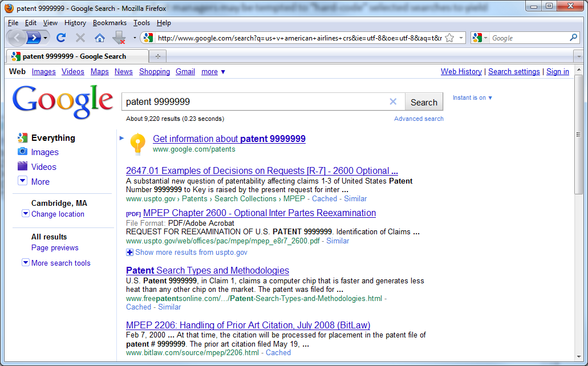The width and height of the screenshot is (588, 366).
Task: Open 'Get information about patent 9999999' link
Action: click(229, 139)
